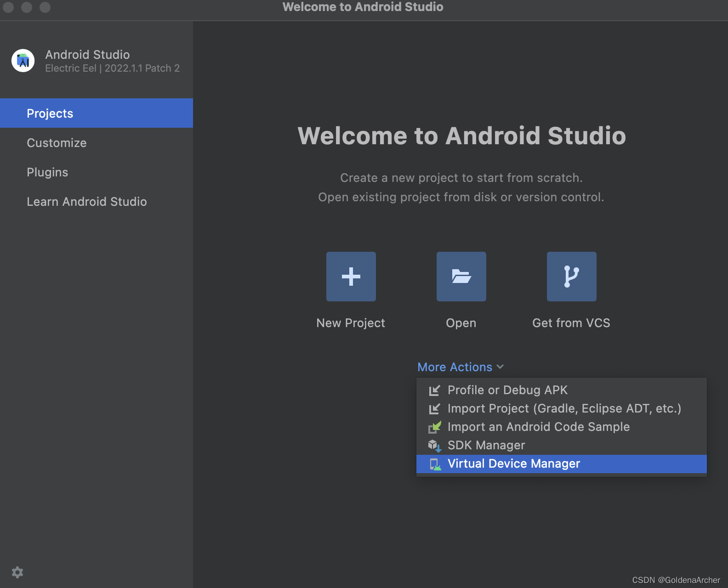Click the Android Studio name in sidebar
728x588 pixels.
87,55
